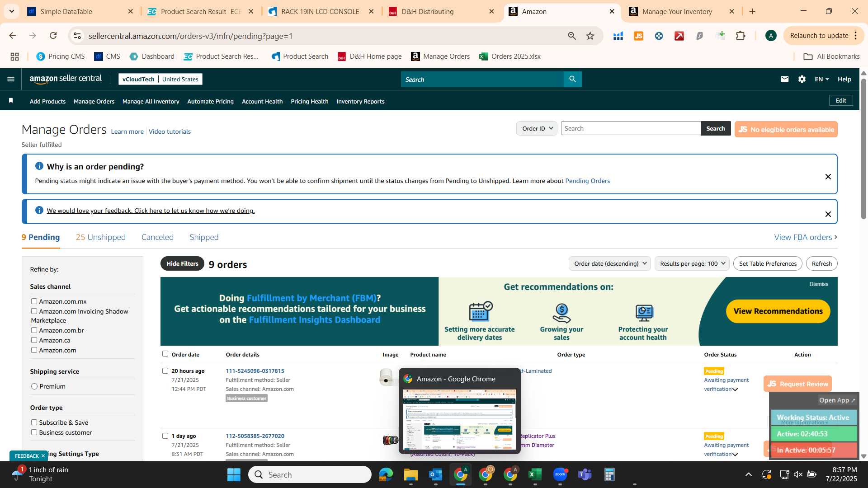Open the View FBA orders link
Screen dimensions: 868x488
pos(806,237)
